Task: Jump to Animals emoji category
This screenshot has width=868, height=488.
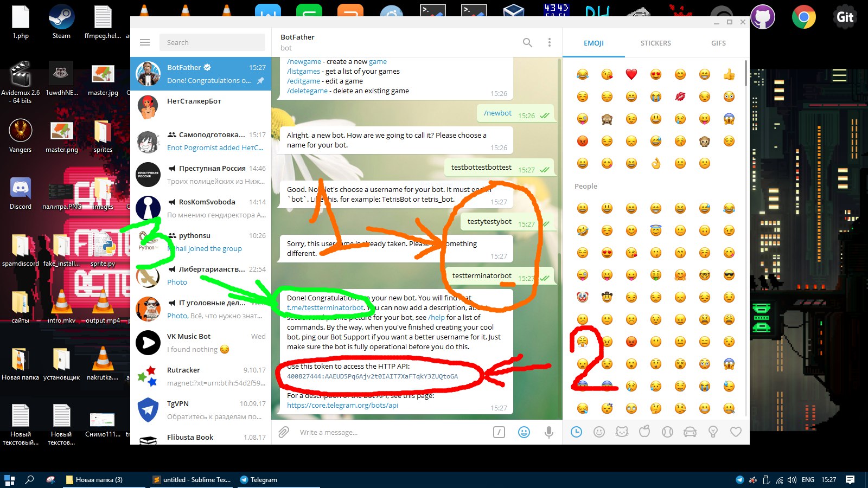Action: [x=622, y=432]
